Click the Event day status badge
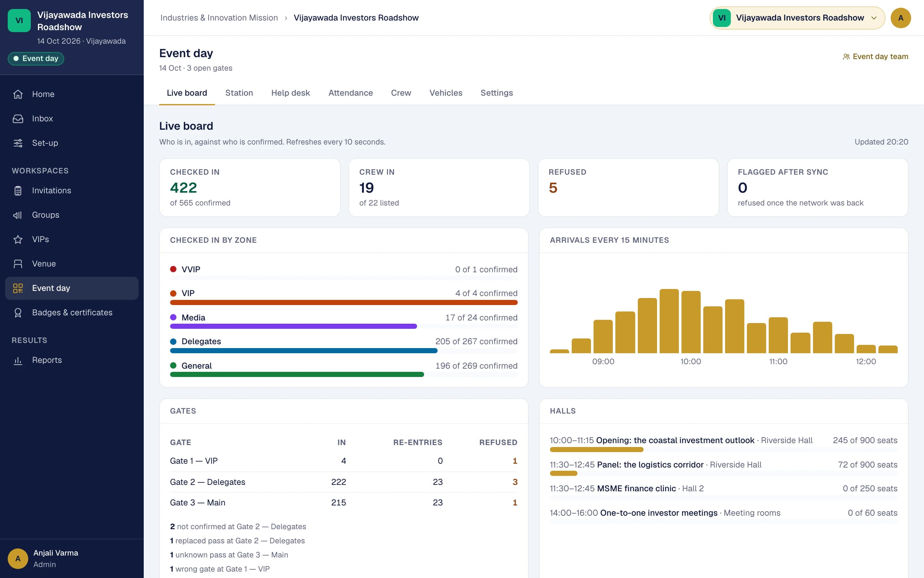Screen dimensions: 924x578 pos(36,58)
